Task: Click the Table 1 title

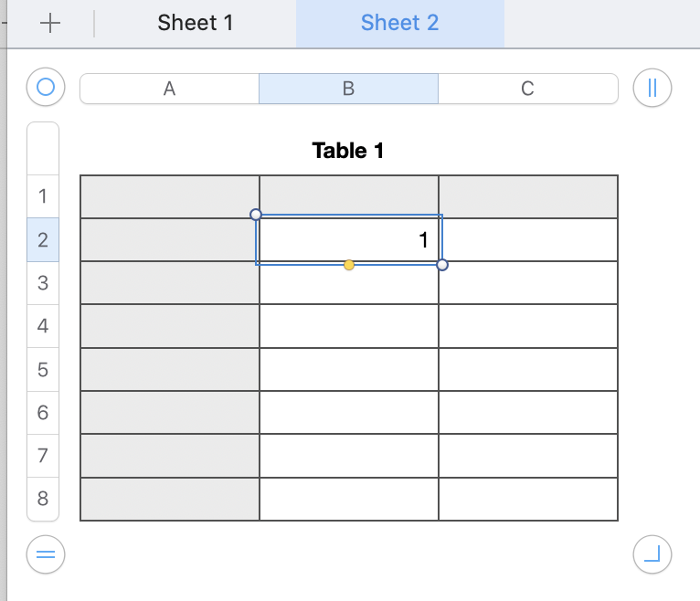Action: point(348,151)
